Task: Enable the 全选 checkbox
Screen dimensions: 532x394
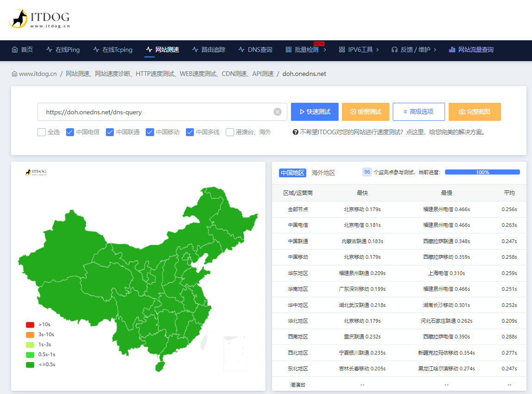Action: point(42,132)
